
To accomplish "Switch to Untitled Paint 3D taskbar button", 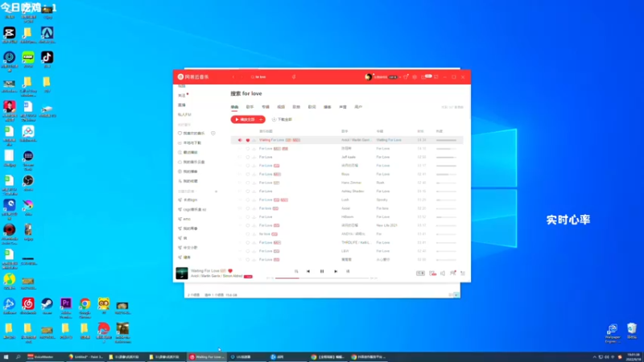I will [85, 357].
